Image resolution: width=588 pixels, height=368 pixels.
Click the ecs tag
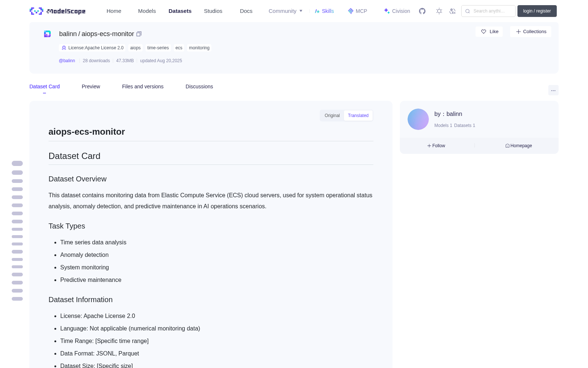click(x=179, y=48)
